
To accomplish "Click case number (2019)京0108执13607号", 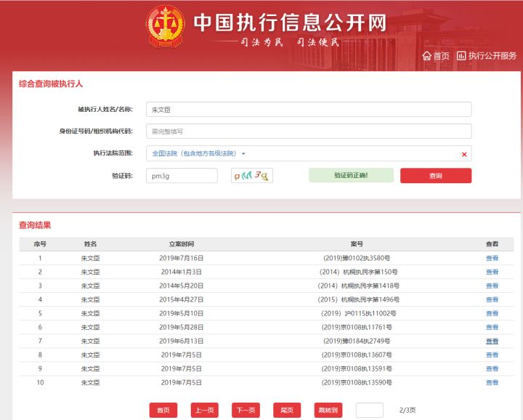I will [x=357, y=355].
